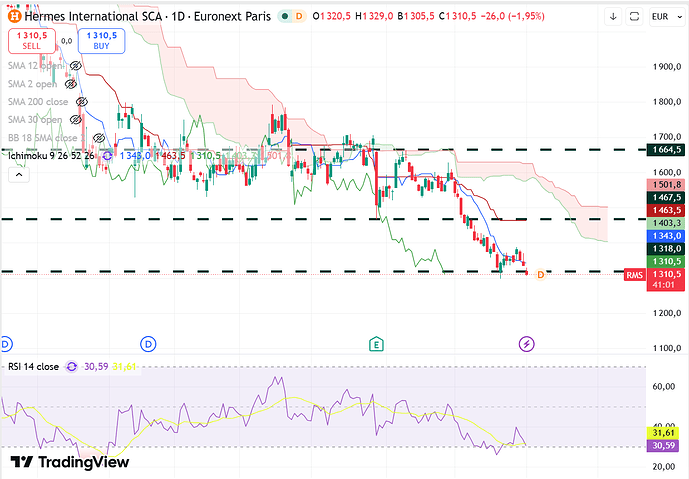Click the light green 1403,3 axis label
The image size is (689, 479).
(x=666, y=223)
